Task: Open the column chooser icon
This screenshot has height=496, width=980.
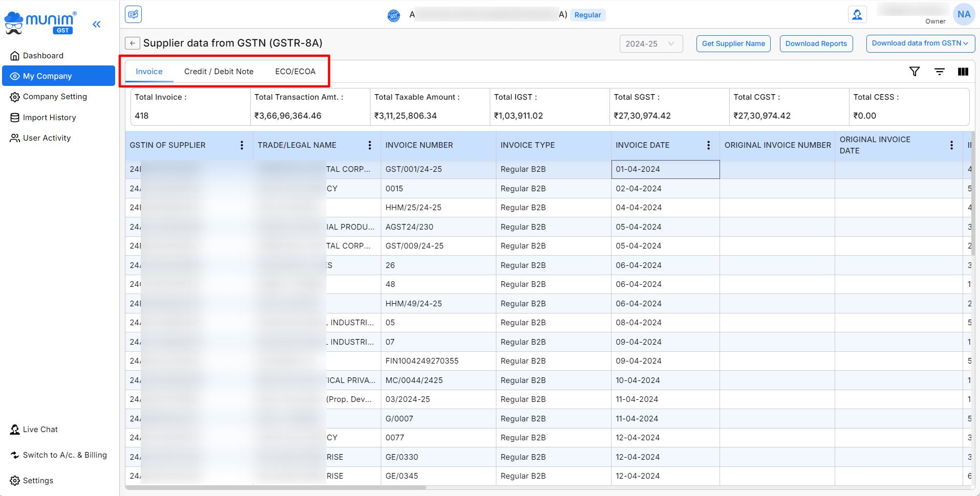Action: [963, 72]
